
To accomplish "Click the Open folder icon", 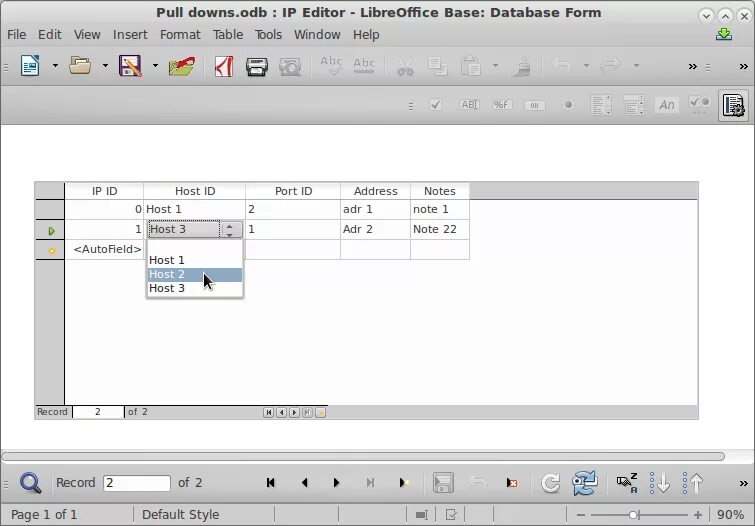I will [x=80, y=66].
